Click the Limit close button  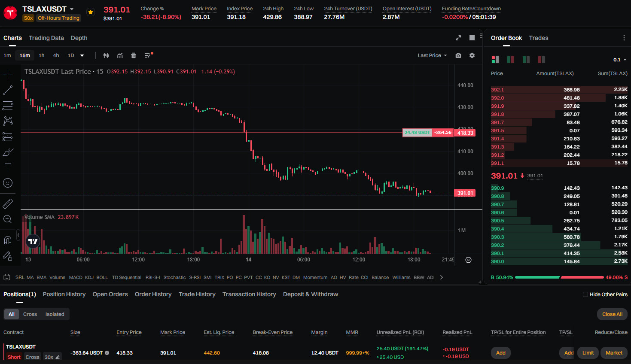point(588,353)
